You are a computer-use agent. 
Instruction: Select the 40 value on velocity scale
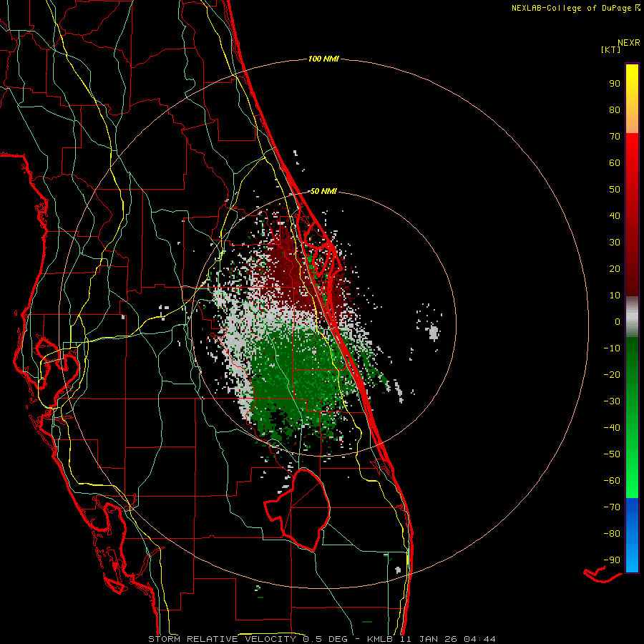click(615, 215)
